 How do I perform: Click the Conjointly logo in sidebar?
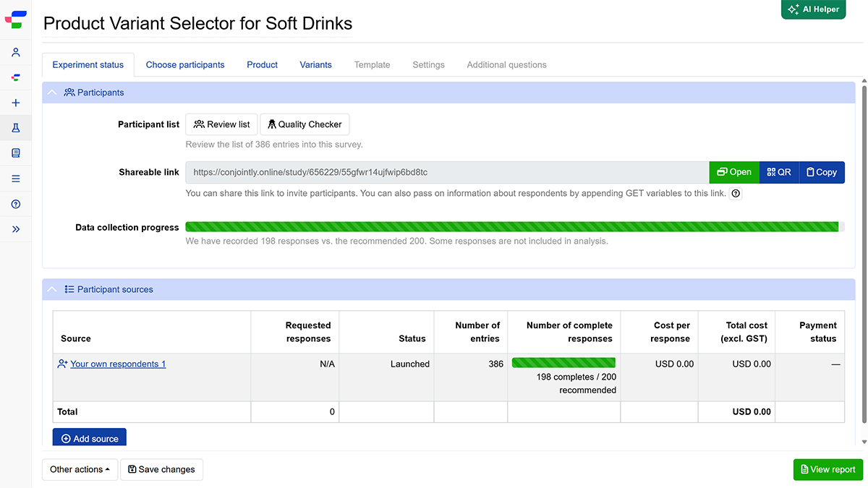click(16, 20)
